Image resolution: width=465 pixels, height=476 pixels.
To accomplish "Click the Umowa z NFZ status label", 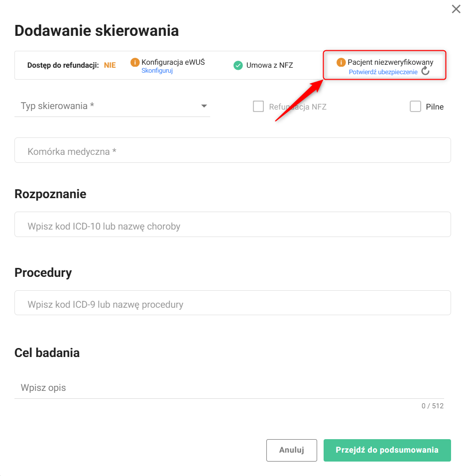I will tap(269, 65).
